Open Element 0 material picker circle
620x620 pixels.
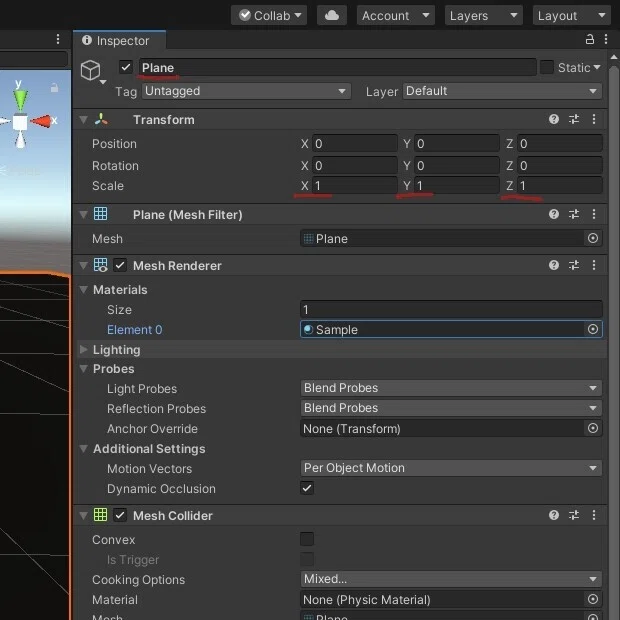click(x=593, y=329)
